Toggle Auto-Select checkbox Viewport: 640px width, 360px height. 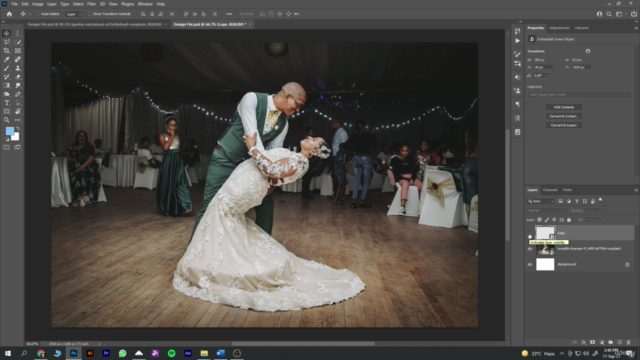[x=38, y=14]
